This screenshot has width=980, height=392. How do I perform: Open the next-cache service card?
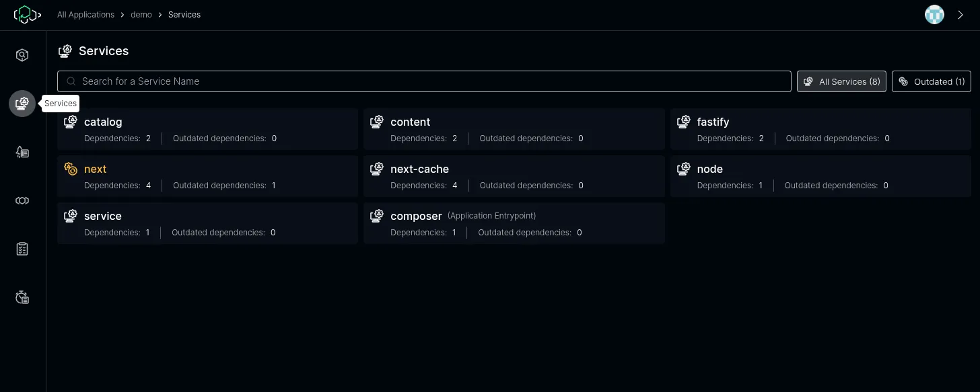(x=514, y=176)
